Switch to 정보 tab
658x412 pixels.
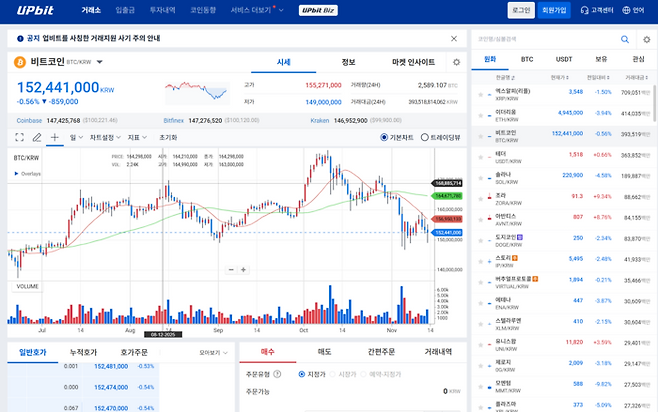348,62
